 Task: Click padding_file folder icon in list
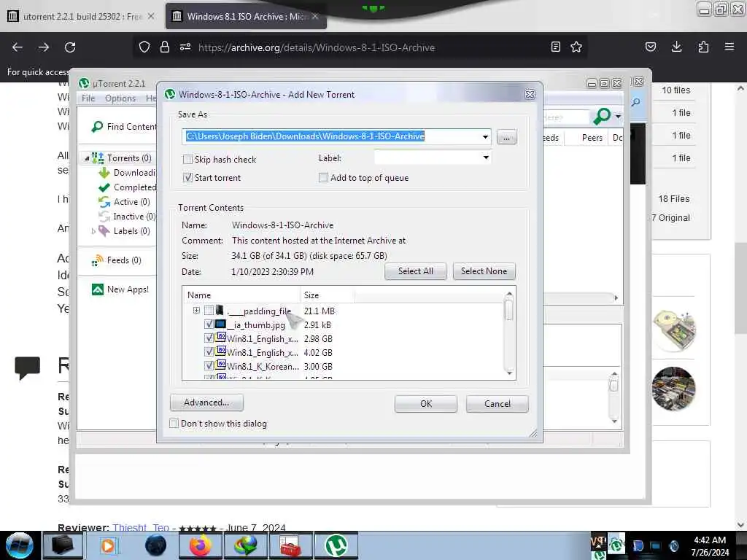point(220,311)
